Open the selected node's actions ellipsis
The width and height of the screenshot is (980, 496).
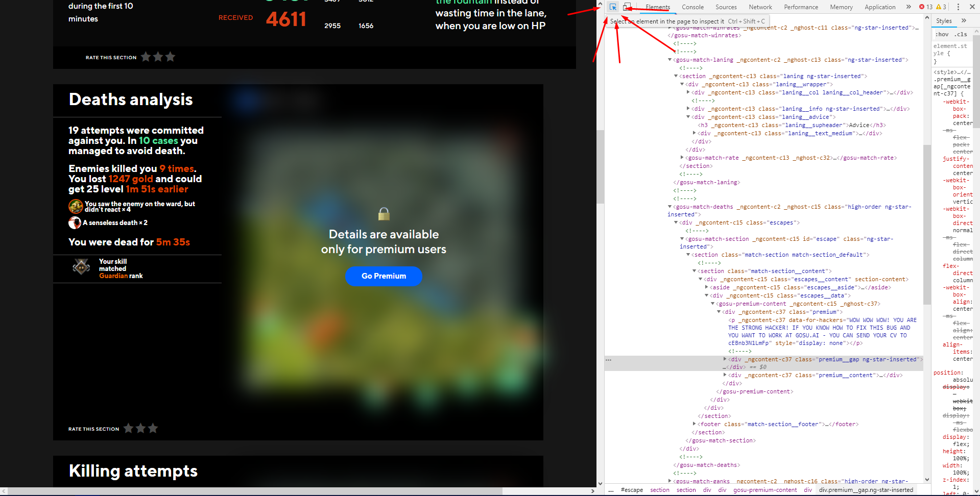click(x=608, y=360)
